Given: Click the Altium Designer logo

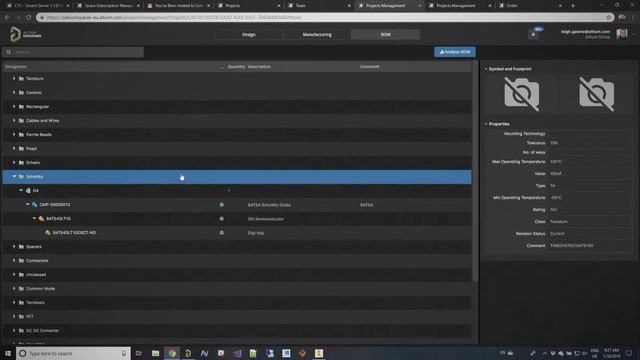Looking at the screenshot, I should 25,34.
